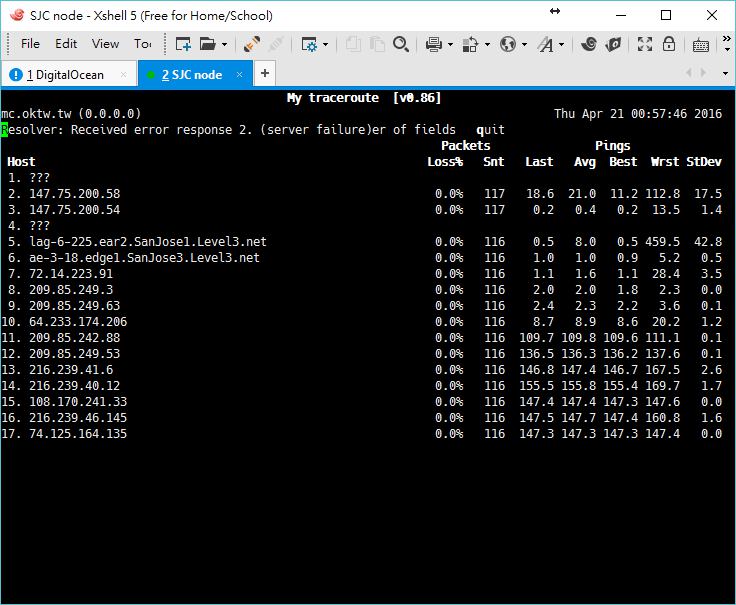This screenshot has width=736, height=605.
Task: Expand the Encoding globe dropdown arrow
Action: 524,45
